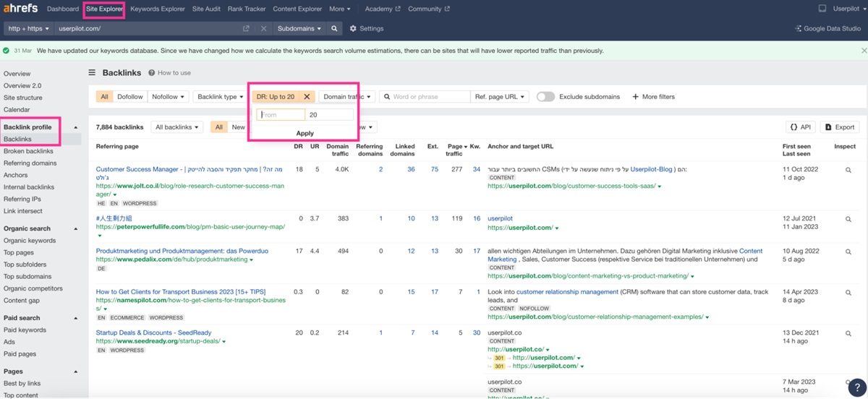Open How to use help
This screenshot has width=868, height=399.
pyautogui.click(x=170, y=73)
